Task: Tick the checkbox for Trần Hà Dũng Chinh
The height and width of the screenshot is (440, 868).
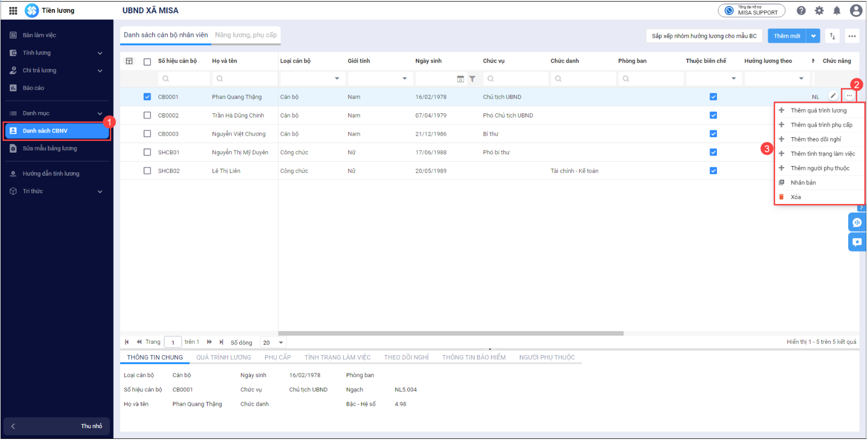Action: click(x=147, y=115)
